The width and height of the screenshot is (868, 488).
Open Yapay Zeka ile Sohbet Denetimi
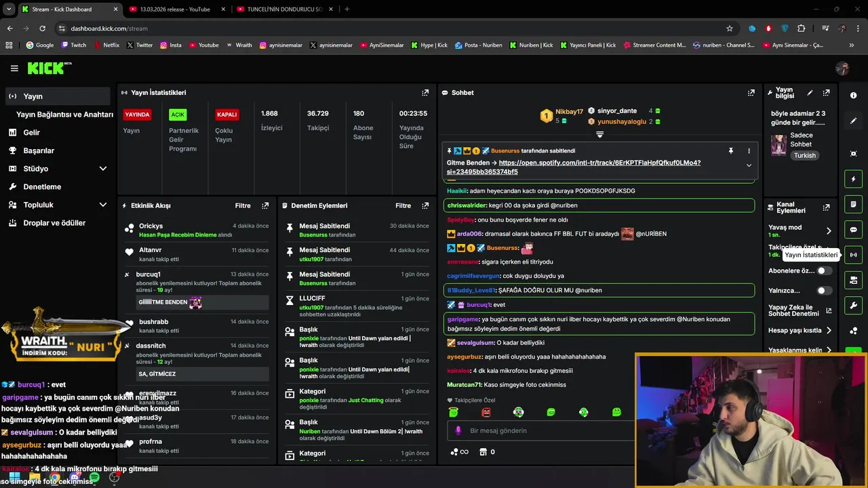[x=800, y=310]
